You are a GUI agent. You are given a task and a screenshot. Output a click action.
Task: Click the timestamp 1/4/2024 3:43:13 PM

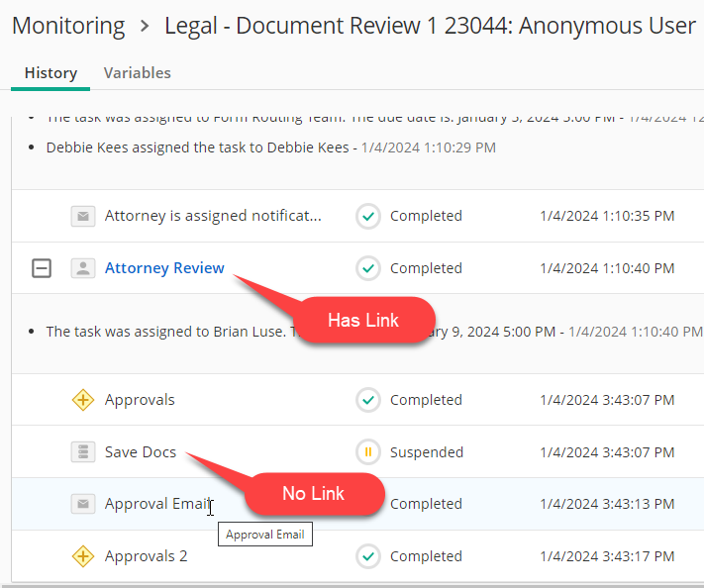coord(607,504)
